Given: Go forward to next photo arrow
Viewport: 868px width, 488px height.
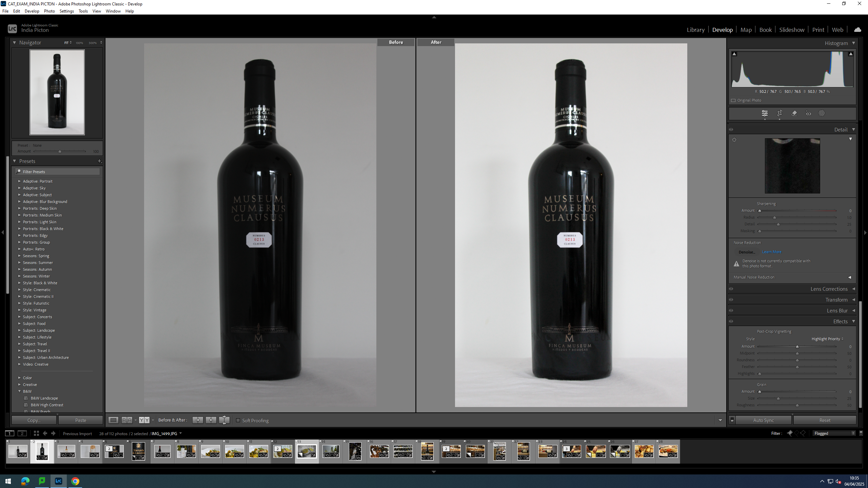Looking at the screenshot, I should pos(53,433).
